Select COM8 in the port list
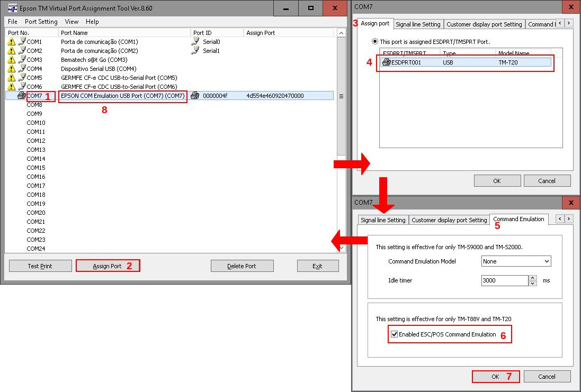The image size is (581, 392). (34, 105)
